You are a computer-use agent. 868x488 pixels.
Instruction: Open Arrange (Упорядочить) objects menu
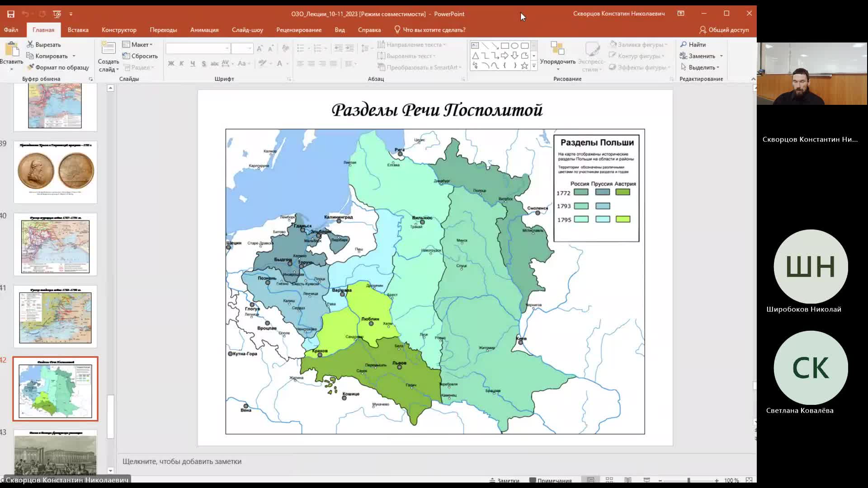pos(557,56)
